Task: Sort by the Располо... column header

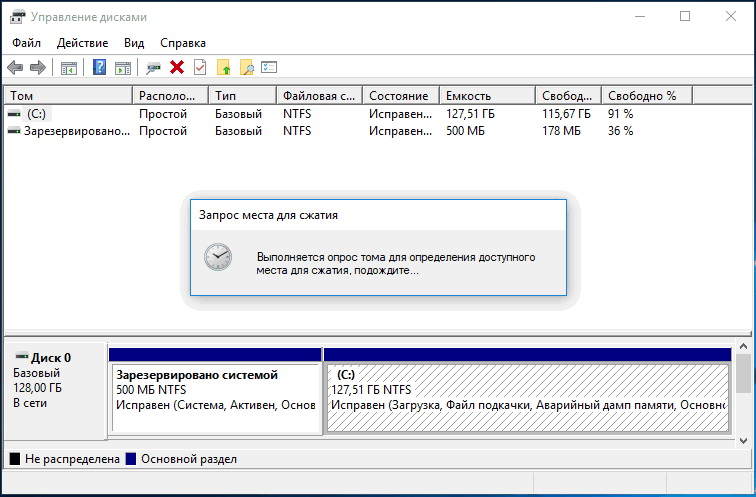Action: [x=171, y=95]
